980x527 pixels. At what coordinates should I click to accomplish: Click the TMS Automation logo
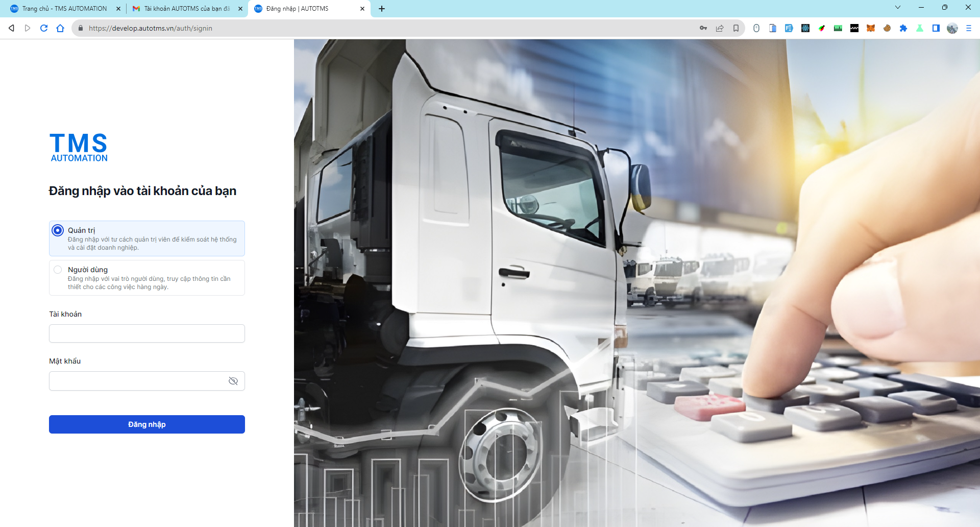(x=79, y=147)
